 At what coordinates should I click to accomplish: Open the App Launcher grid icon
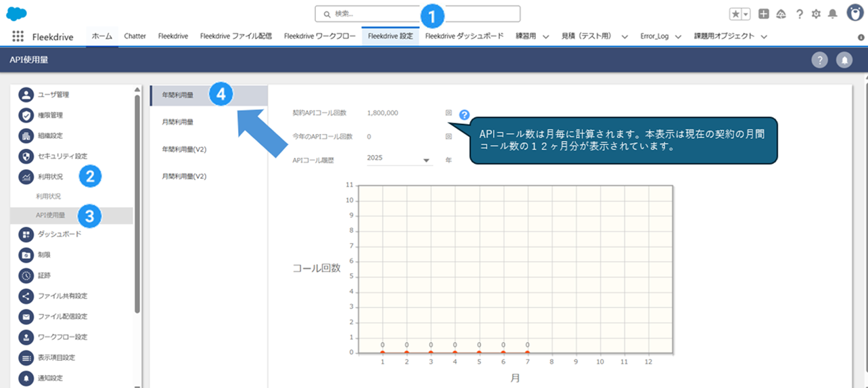18,37
